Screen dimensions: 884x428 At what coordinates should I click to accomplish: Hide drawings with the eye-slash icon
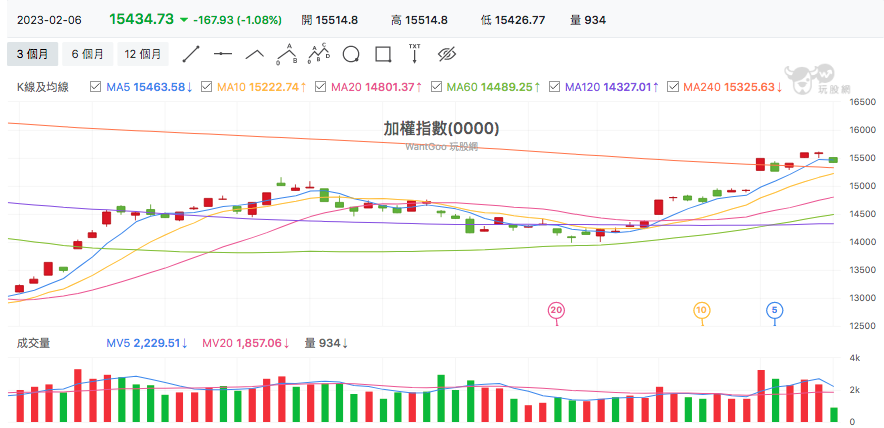447,54
